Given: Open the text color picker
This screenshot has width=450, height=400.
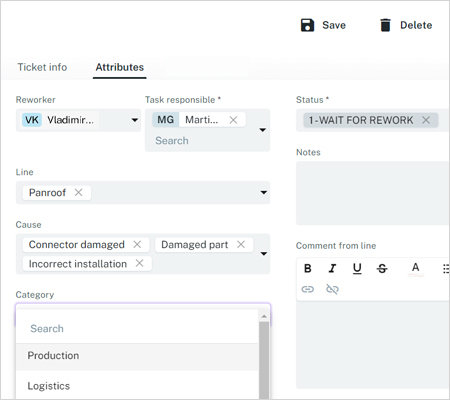Looking at the screenshot, I should coord(415,268).
